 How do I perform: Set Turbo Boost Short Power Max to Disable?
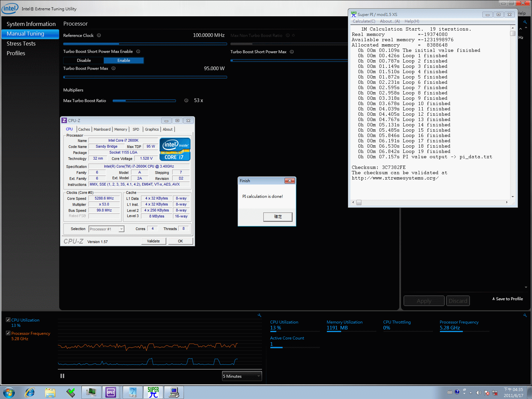pyautogui.click(x=83, y=61)
